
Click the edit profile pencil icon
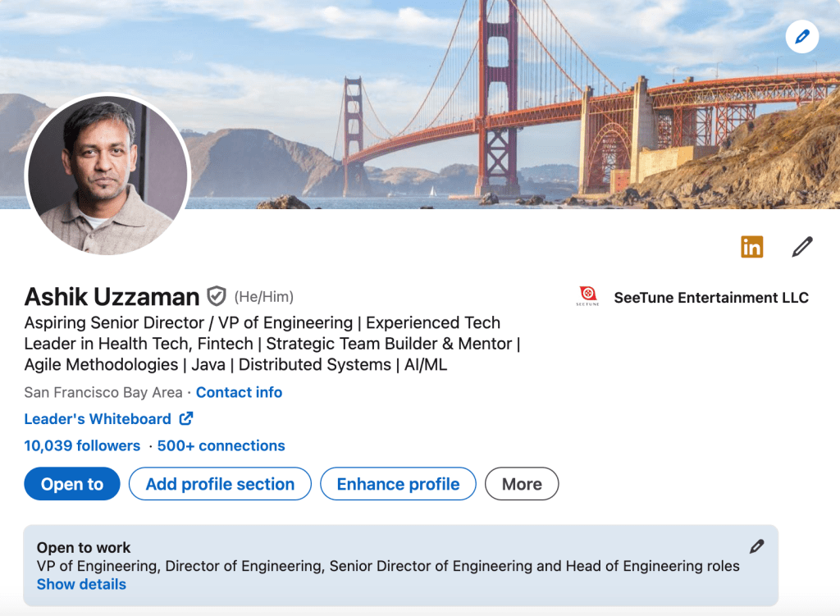(801, 246)
